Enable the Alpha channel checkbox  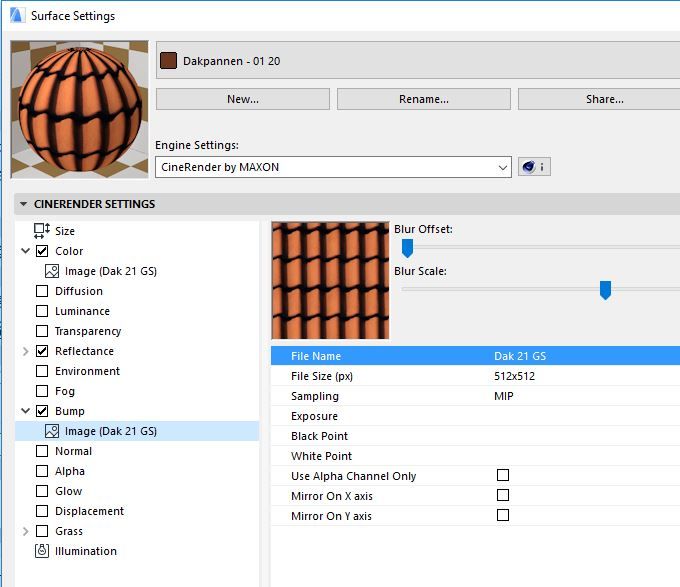coord(42,471)
